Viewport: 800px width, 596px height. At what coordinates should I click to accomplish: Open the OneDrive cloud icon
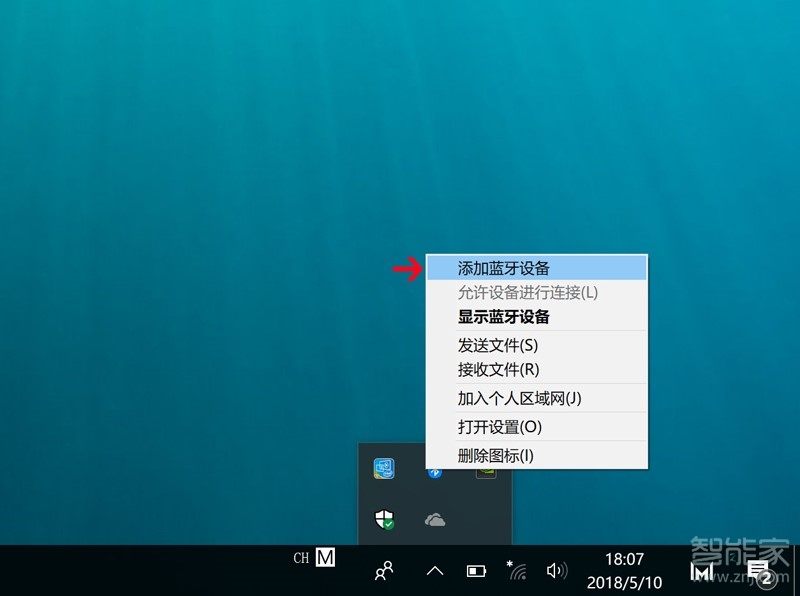pyautogui.click(x=433, y=521)
